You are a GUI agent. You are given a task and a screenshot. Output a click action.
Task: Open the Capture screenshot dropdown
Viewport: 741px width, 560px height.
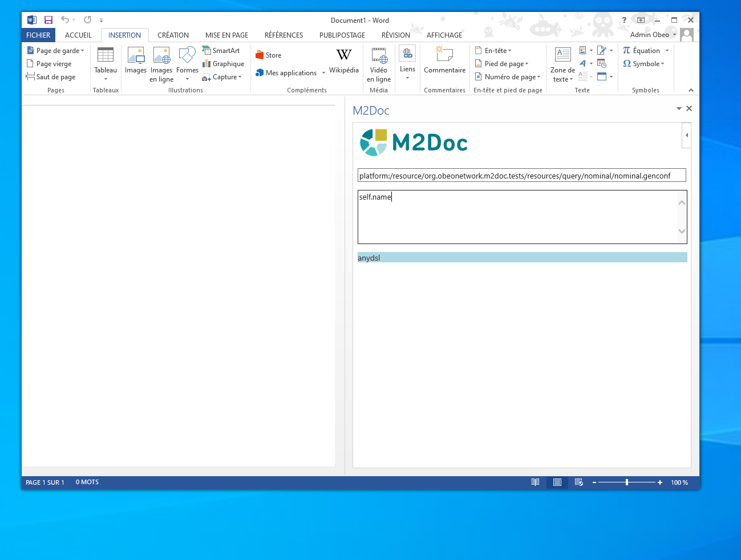click(222, 77)
